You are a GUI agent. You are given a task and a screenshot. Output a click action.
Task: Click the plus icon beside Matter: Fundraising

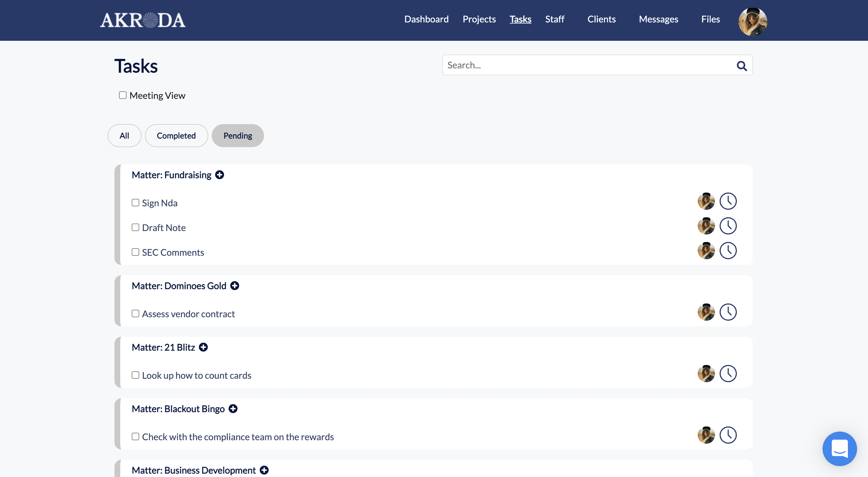220,175
